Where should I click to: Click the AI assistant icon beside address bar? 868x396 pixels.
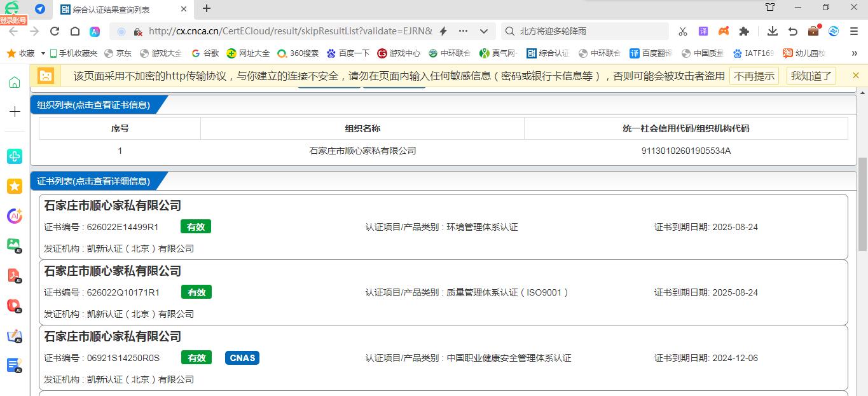click(95, 31)
